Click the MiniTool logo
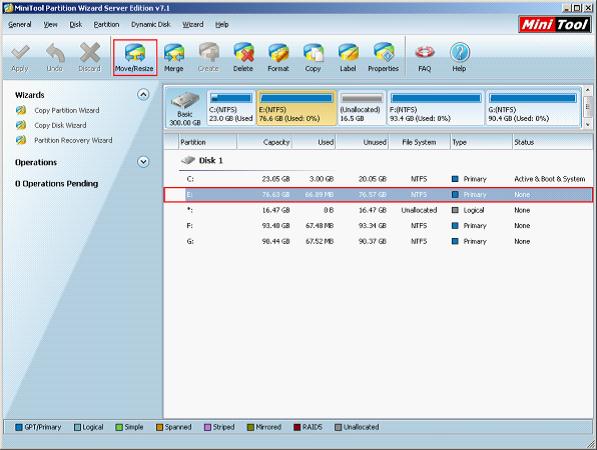The image size is (597, 450). 555,25
